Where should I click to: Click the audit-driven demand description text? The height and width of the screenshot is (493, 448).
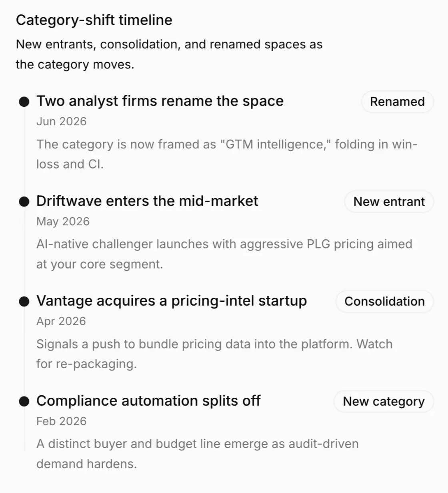click(x=198, y=454)
